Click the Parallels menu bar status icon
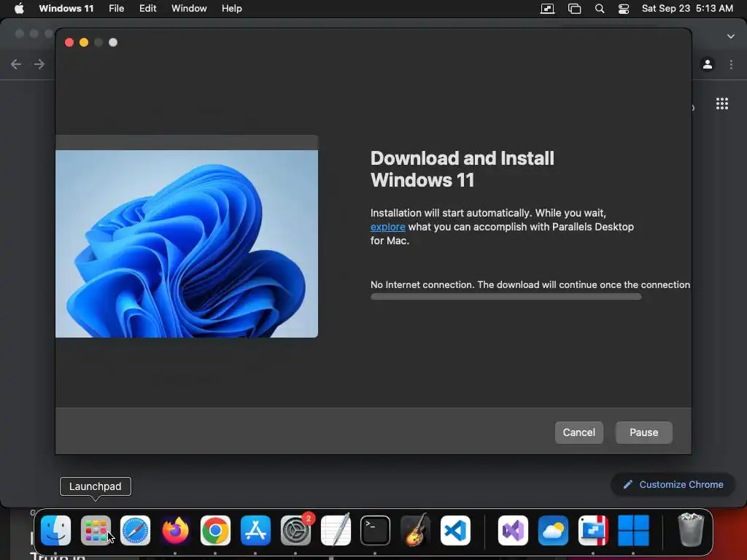This screenshot has height=560, width=747. pos(547,9)
